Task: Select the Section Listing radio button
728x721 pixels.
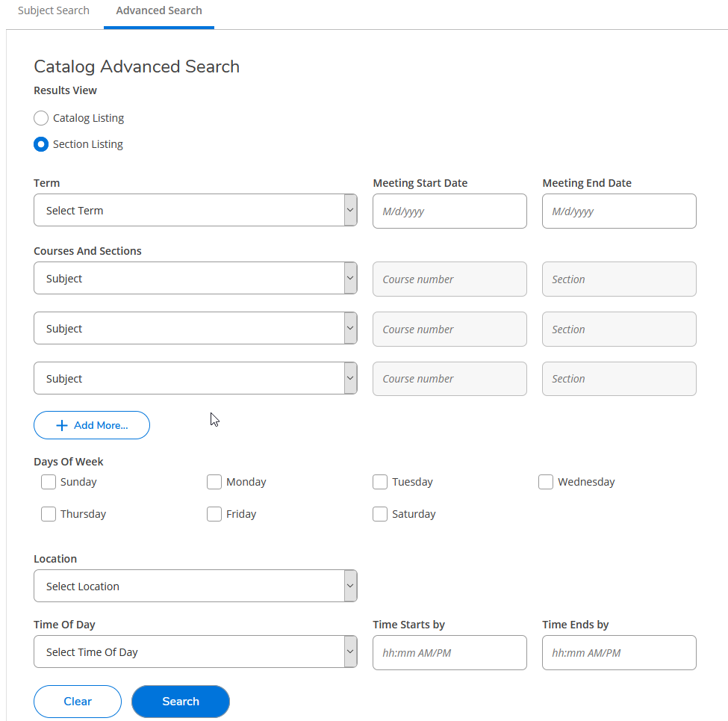Action: tap(41, 144)
